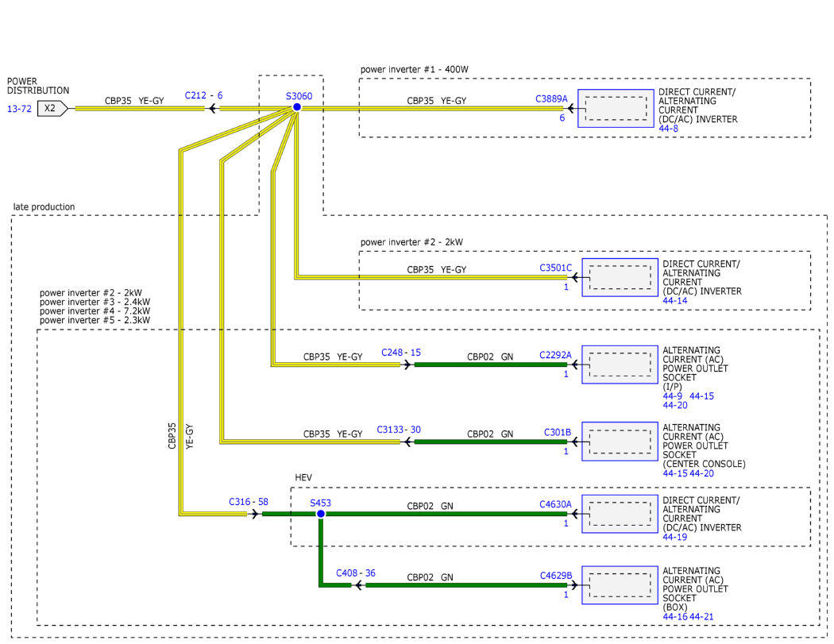
Task: Click connector label C316 - 58
Action: pos(249,502)
